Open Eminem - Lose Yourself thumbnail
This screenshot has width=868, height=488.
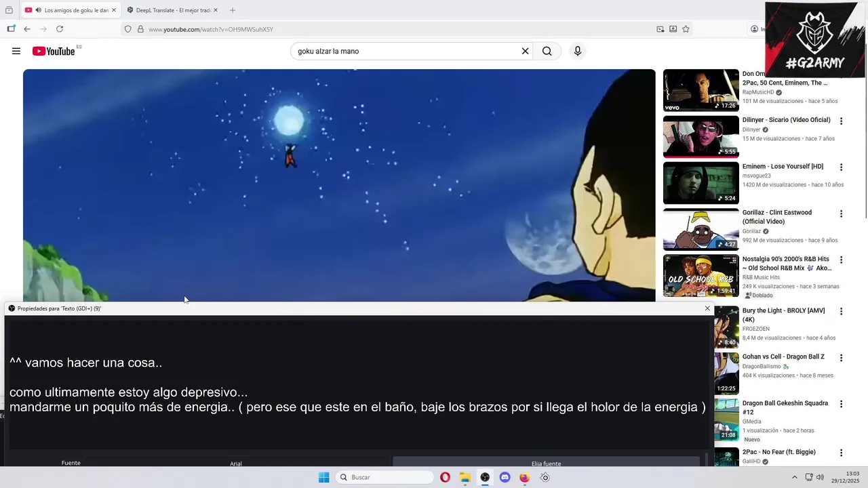[701, 183]
